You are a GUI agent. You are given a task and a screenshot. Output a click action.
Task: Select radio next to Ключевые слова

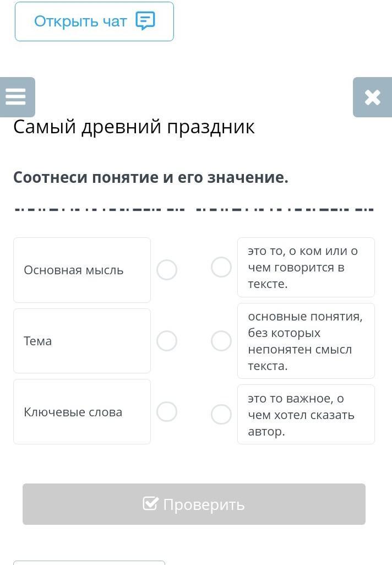(x=167, y=411)
